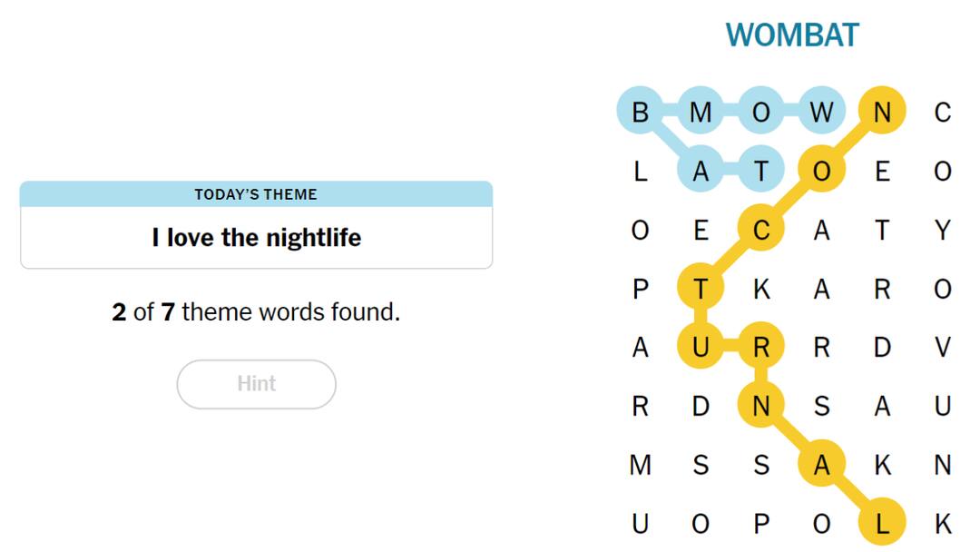Tap the letter V in the grid
Image resolution: width=980 pixels, height=552 pixels.
tap(943, 348)
